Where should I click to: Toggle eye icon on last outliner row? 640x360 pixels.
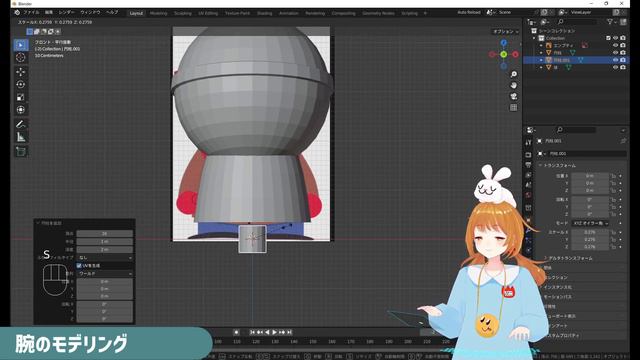[616, 67]
